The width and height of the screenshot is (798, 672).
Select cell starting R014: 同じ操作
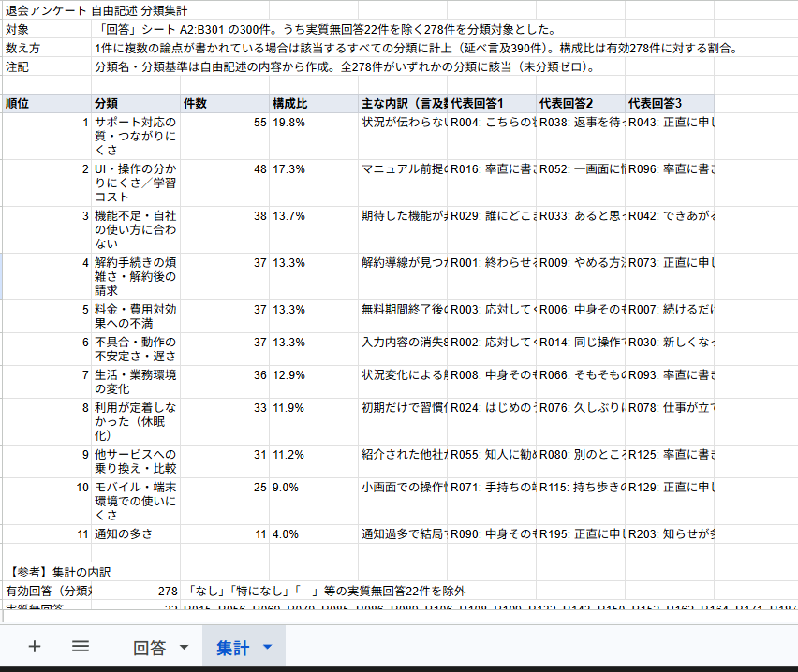tap(581, 349)
